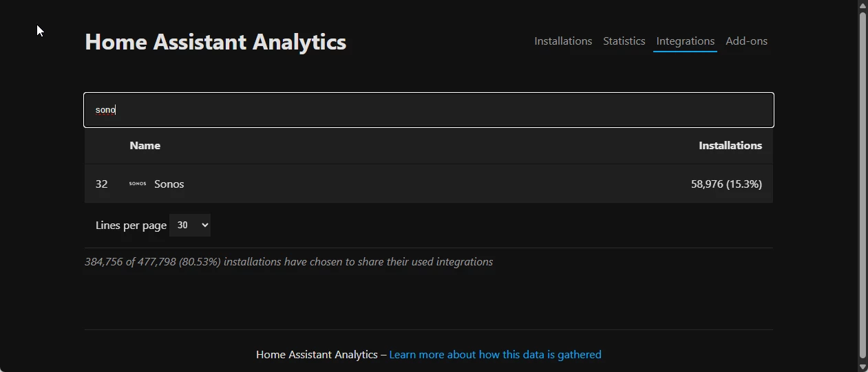This screenshot has width=868, height=372.
Task: Go to the Add-ons tab
Action: [746, 41]
